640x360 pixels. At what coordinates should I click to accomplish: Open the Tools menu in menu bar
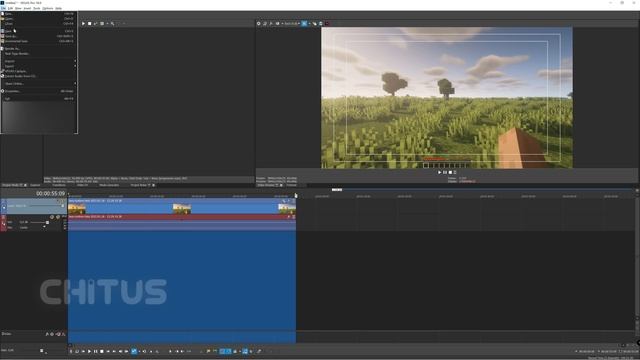[x=36, y=8]
